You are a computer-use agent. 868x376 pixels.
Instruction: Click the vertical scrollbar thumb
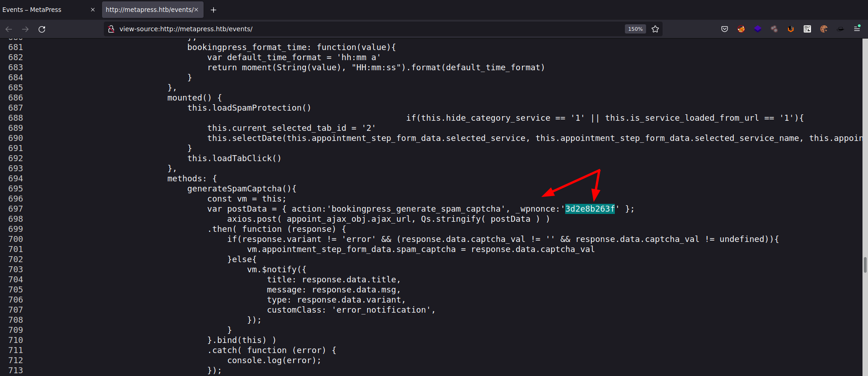click(x=865, y=265)
